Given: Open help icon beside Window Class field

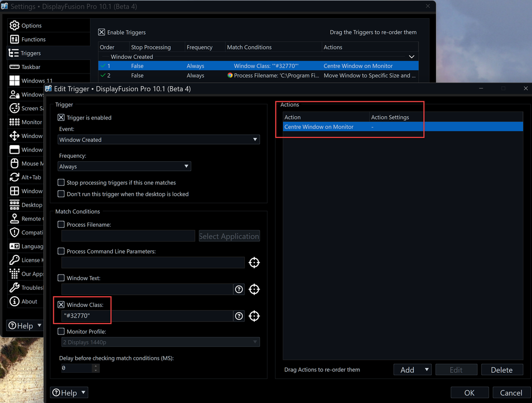Looking at the screenshot, I should click(x=239, y=316).
